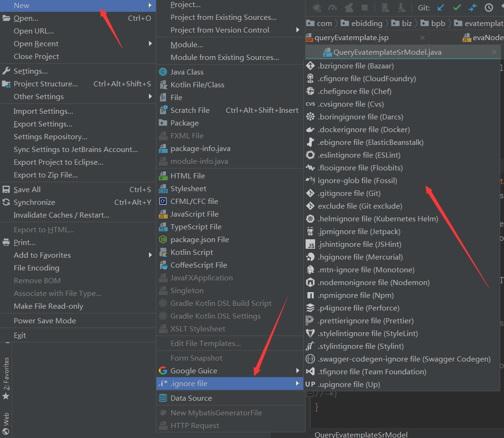Screen dimensions: 504x438
Task: Choose .hgignore file (Mercurial)
Action: (x=402, y=257)
